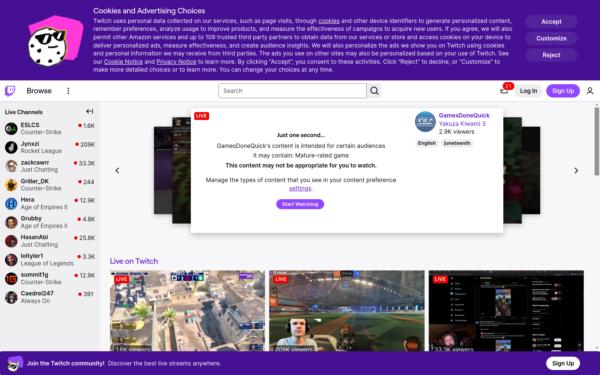This screenshot has height=375, width=600.
Task: Open loltyler1 channel avatar
Action: pos(11,260)
